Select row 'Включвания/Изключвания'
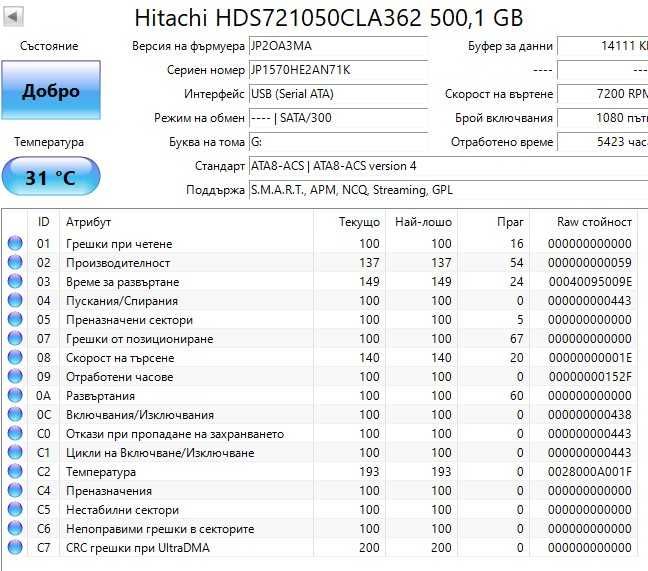 click(x=321, y=414)
